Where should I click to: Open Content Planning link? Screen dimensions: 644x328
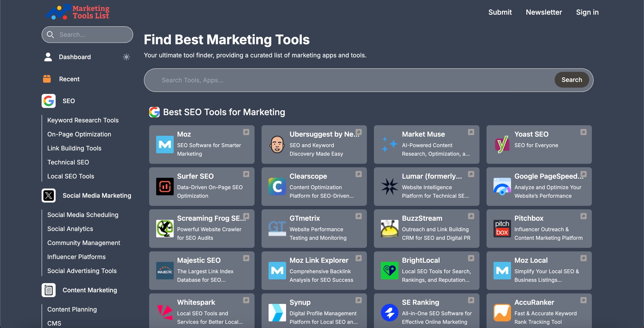[x=72, y=309]
